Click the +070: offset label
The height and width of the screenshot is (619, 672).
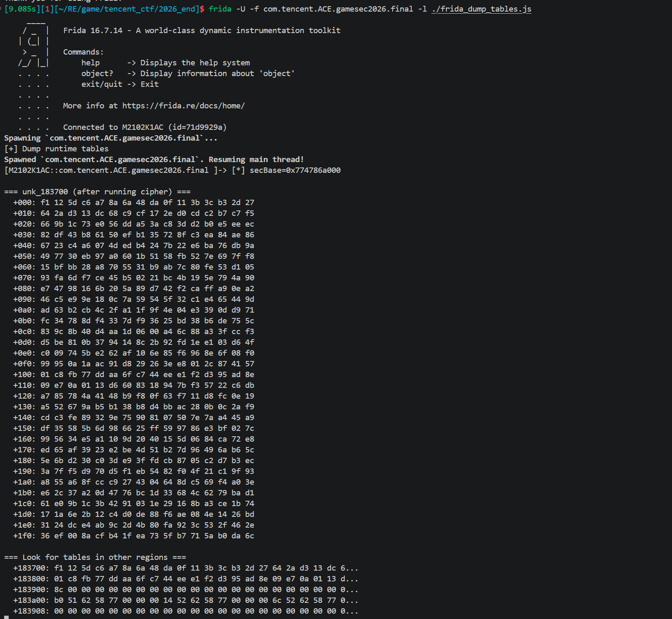tap(24, 278)
